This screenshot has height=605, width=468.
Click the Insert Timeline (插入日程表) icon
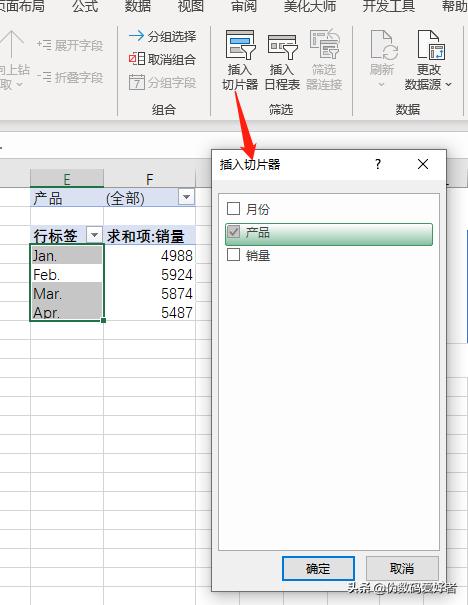click(282, 46)
